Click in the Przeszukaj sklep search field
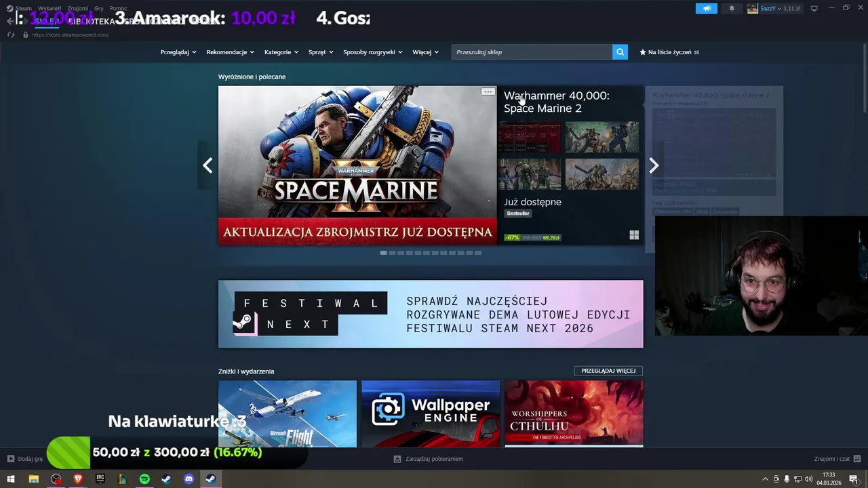Image resolution: width=868 pixels, height=488 pixels. click(532, 52)
